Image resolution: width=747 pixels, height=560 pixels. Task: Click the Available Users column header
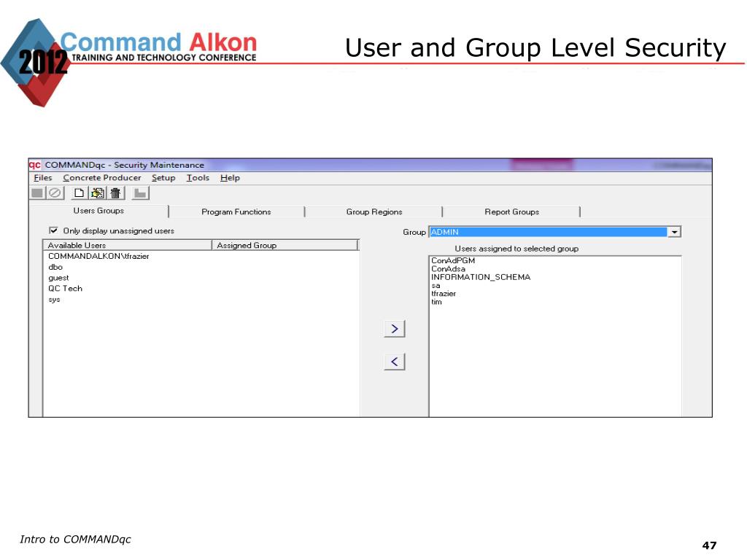click(x=128, y=245)
